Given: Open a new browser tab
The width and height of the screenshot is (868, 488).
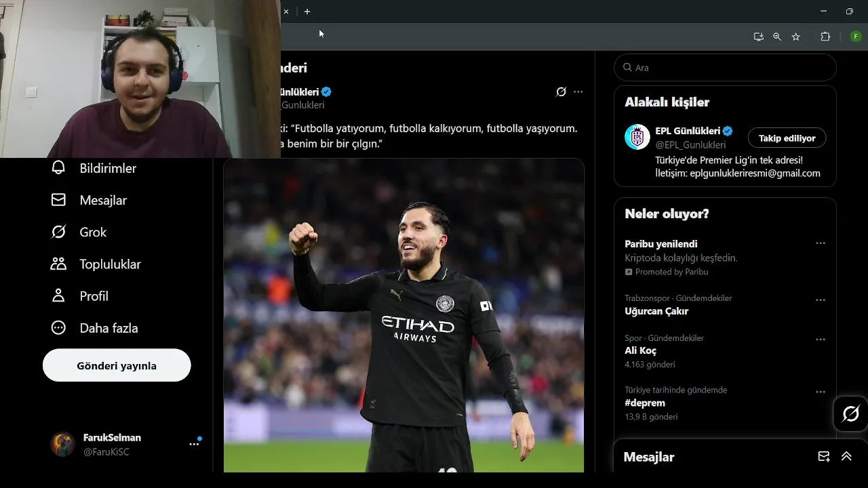Looking at the screenshot, I should click(x=307, y=12).
